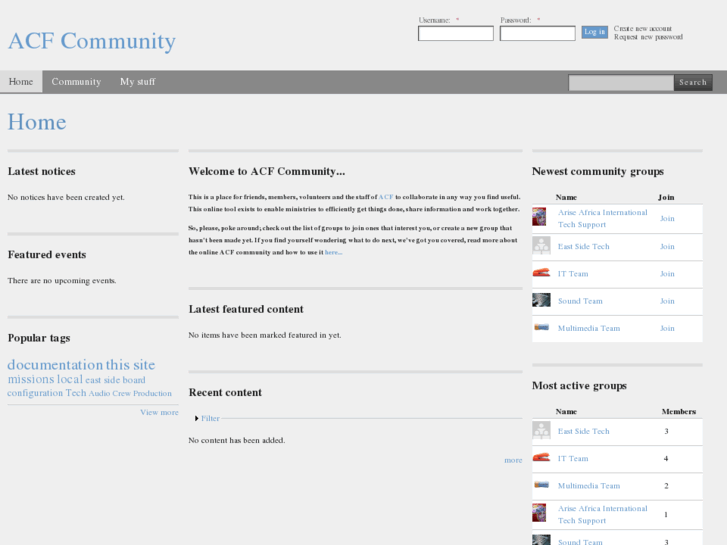The image size is (727, 545).
Task: Click the 'documentation' popular tag
Action: tap(55, 365)
